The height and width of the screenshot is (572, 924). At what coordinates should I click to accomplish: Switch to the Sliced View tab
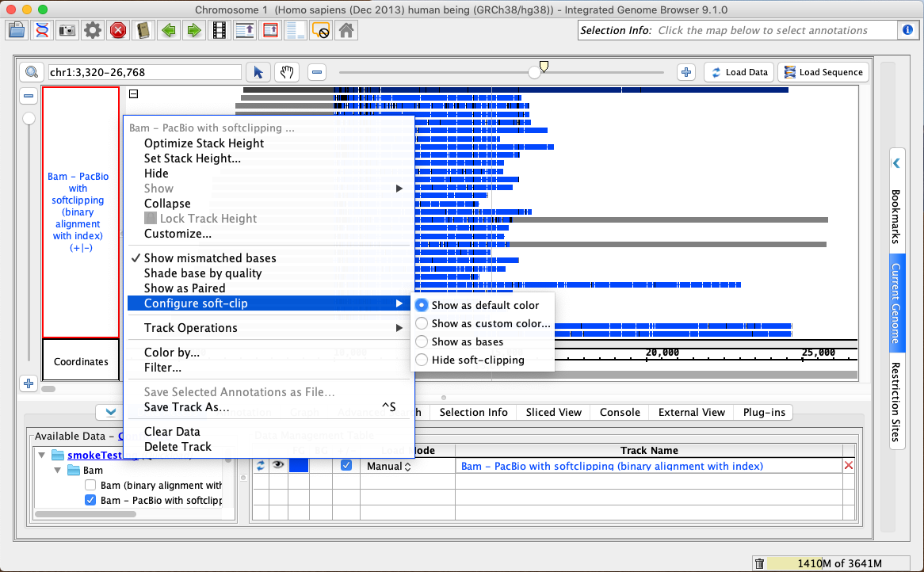point(553,412)
